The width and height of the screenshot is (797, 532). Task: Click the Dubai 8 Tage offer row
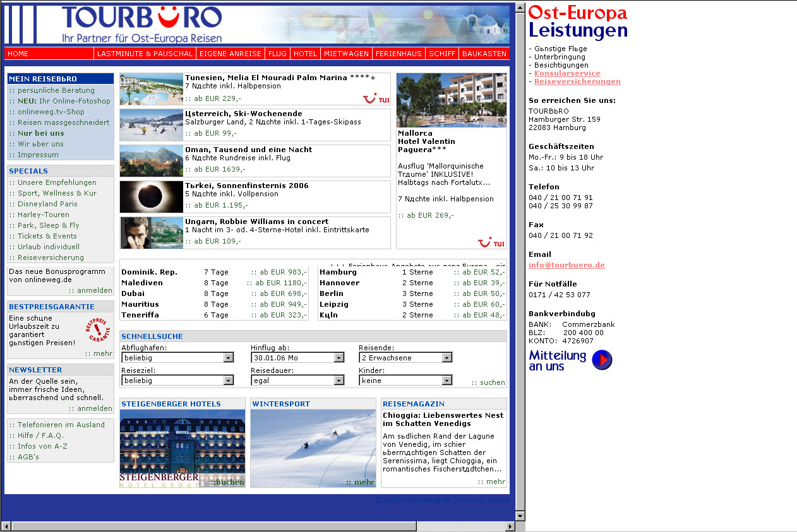tap(214, 293)
